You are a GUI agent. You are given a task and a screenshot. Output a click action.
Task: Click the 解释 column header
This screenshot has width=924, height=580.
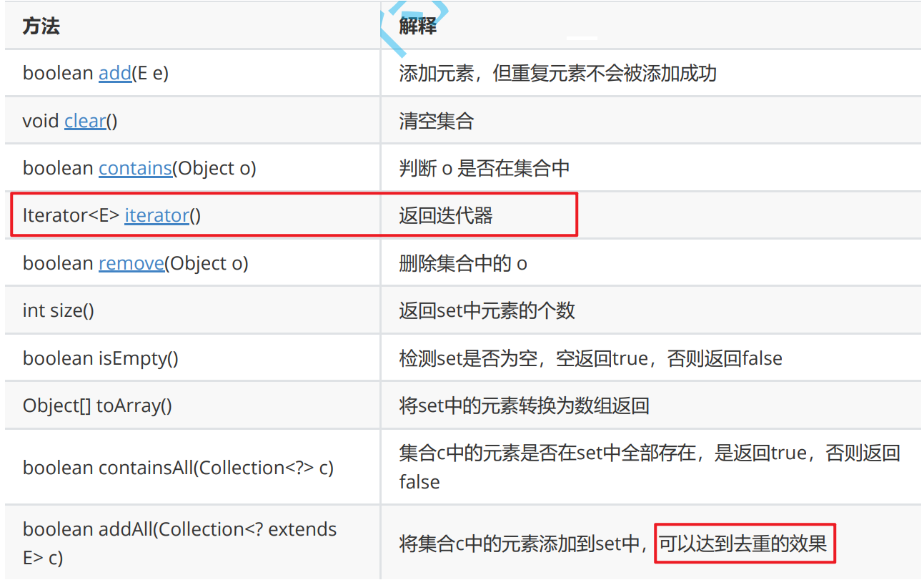(x=418, y=26)
